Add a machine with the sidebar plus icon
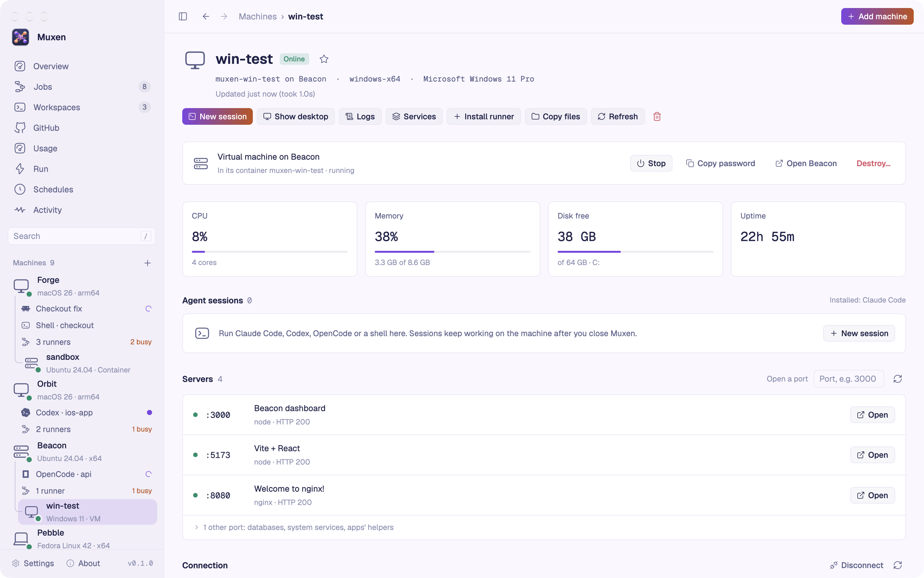Image resolution: width=924 pixels, height=578 pixels. point(148,263)
